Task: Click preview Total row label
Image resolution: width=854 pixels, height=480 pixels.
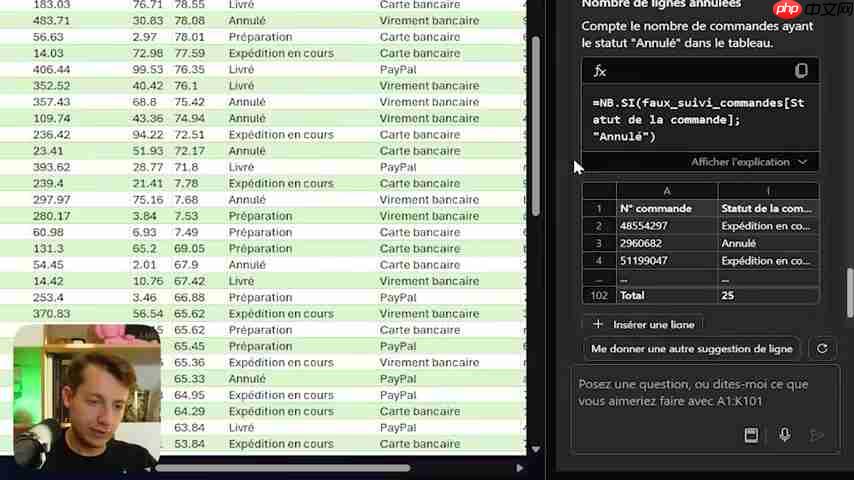Action: coord(632,295)
